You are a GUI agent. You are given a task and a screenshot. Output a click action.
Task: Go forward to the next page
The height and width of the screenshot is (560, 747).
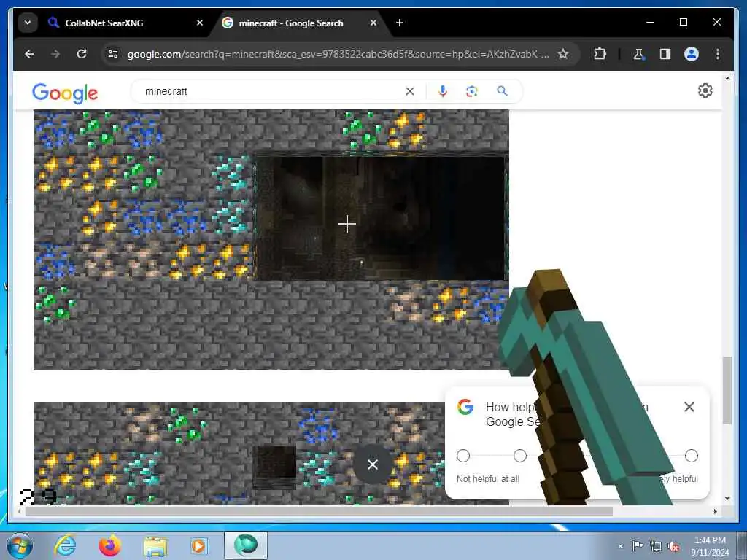55,54
